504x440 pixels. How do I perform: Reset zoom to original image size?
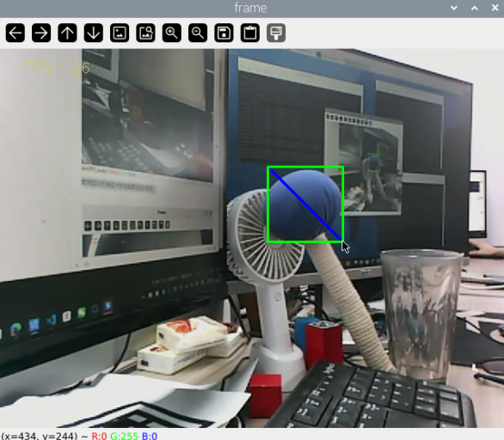120,33
